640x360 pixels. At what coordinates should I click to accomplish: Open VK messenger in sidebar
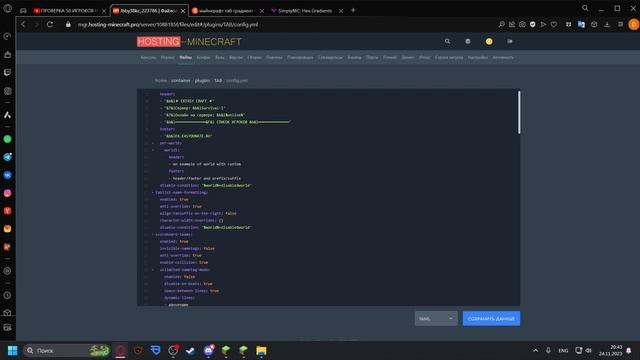tap(7, 175)
